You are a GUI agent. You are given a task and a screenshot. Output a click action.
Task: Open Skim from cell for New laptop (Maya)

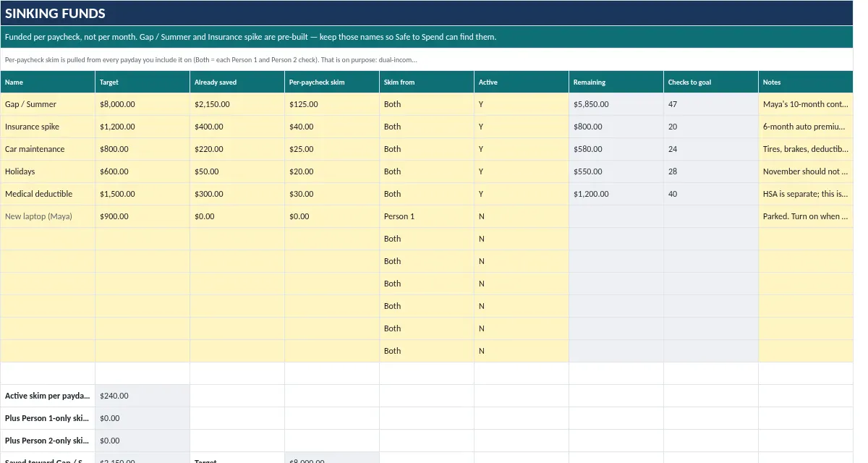click(x=427, y=216)
